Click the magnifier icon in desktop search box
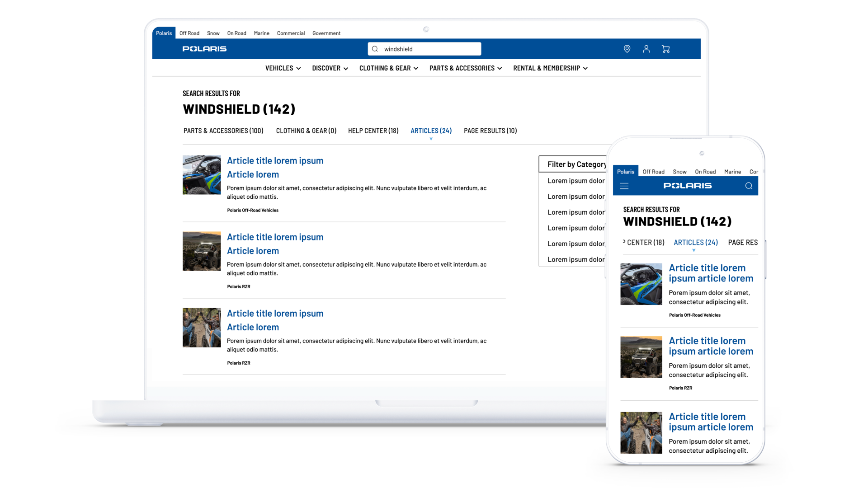This screenshot has width=868, height=488. [375, 49]
